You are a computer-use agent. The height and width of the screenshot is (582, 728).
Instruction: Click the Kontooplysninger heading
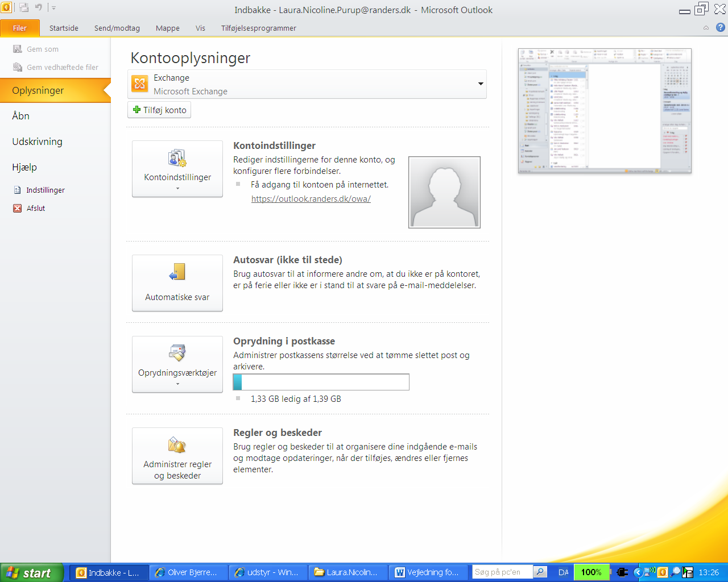(x=191, y=58)
